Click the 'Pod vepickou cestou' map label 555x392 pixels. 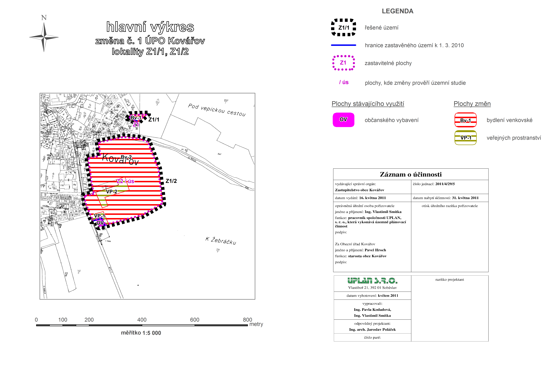217,110
